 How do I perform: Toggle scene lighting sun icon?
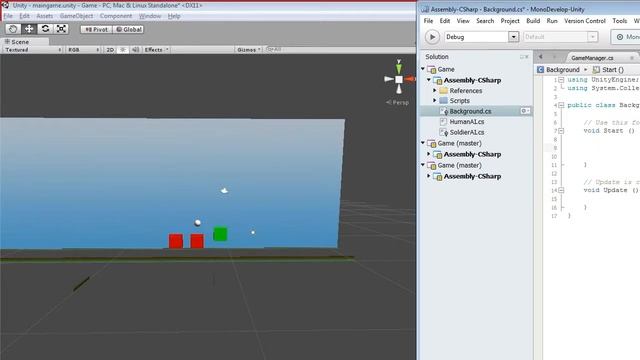[x=122, y=49]
